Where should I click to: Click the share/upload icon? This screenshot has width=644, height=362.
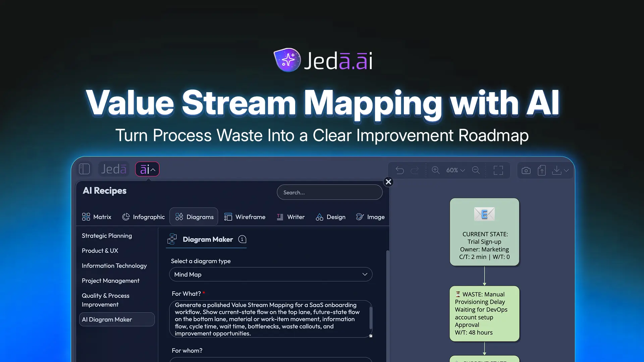coord(542,170)
